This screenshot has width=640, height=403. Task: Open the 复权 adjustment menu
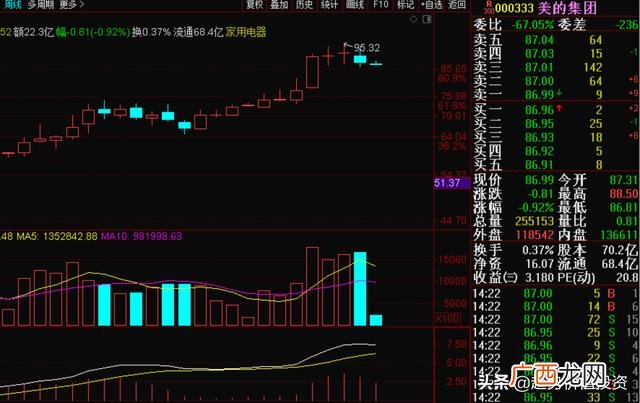tap(254, 5)
